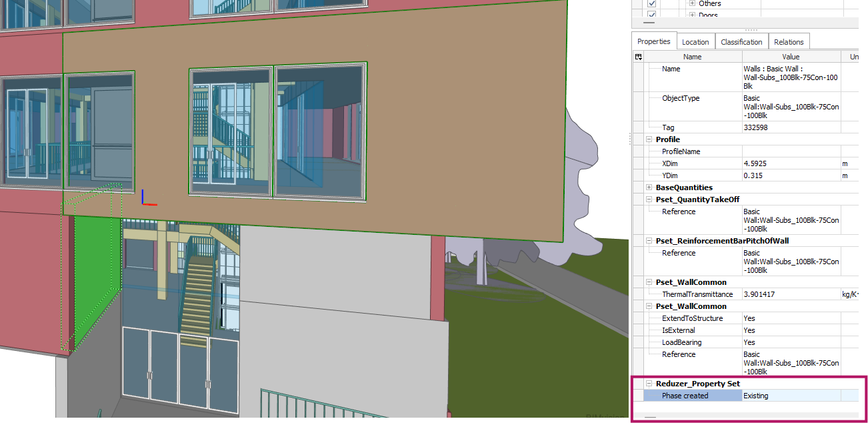Switch to the Location tab
Screen dimensions: 868x423
pos(695,42)
